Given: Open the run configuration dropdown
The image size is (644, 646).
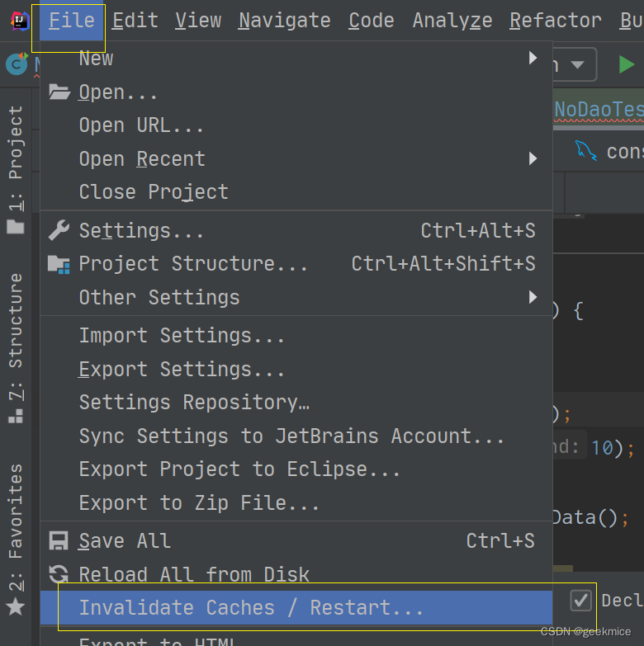Looking at the screenshot, I should pyautogui.click(x=575, y=64).
